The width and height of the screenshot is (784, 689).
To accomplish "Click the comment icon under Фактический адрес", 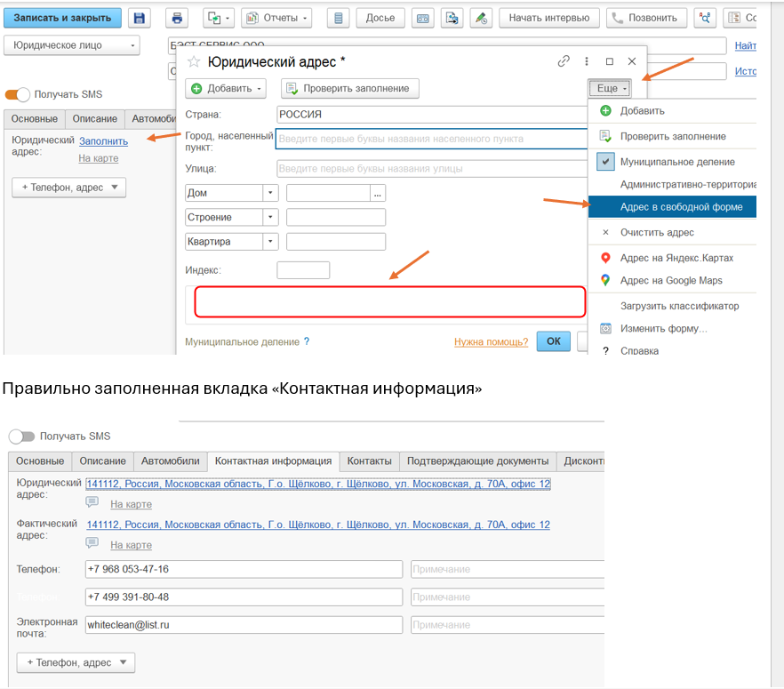I will pos(92,542).
